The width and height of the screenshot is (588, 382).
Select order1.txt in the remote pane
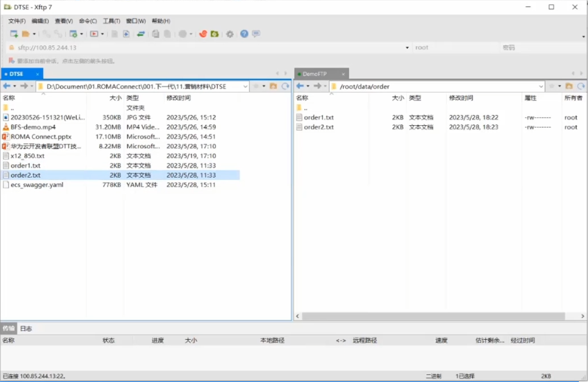318,117
